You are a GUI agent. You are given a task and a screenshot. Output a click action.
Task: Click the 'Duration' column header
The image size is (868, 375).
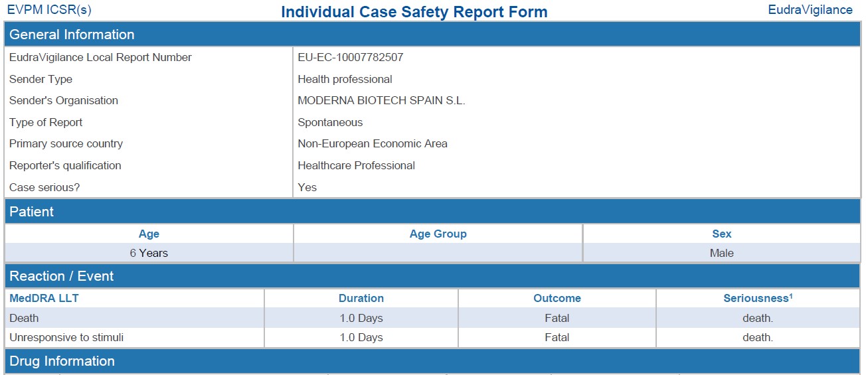tap(361, 299)
